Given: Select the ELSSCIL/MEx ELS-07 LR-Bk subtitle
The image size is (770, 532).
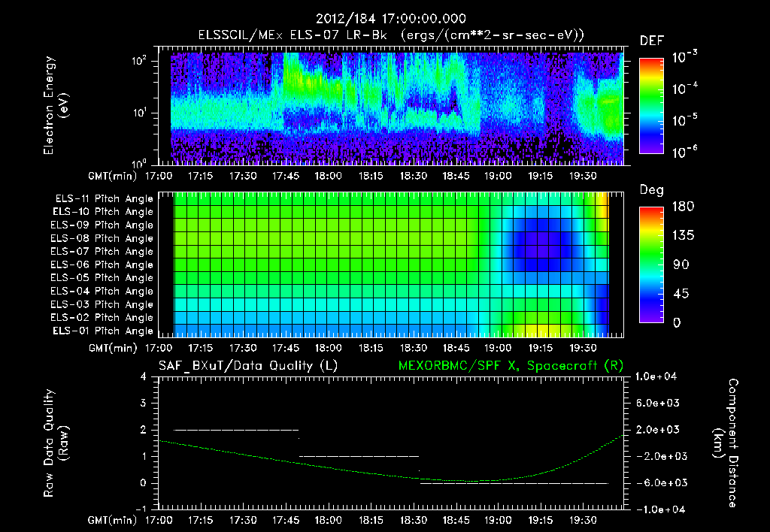Looking at the screenshot, I should click(391, 35).
